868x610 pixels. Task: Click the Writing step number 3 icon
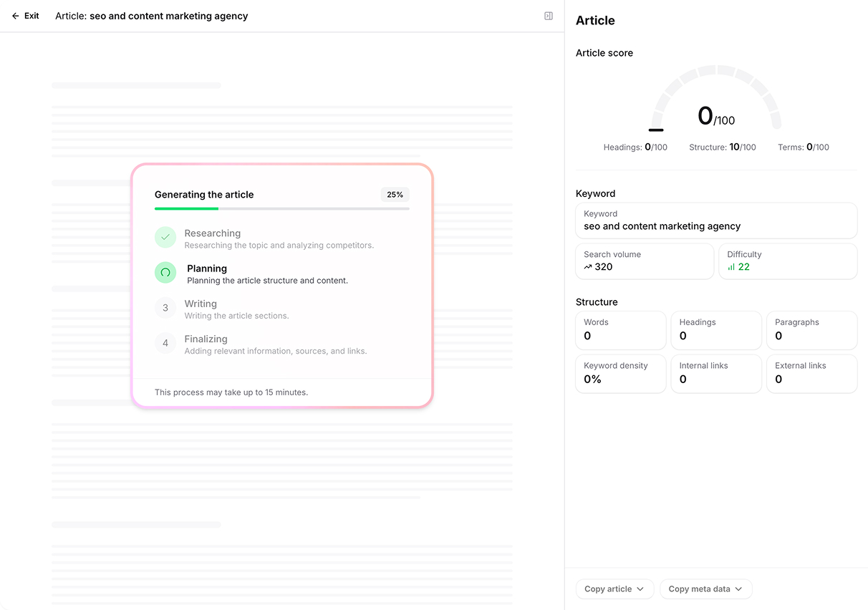165,308
